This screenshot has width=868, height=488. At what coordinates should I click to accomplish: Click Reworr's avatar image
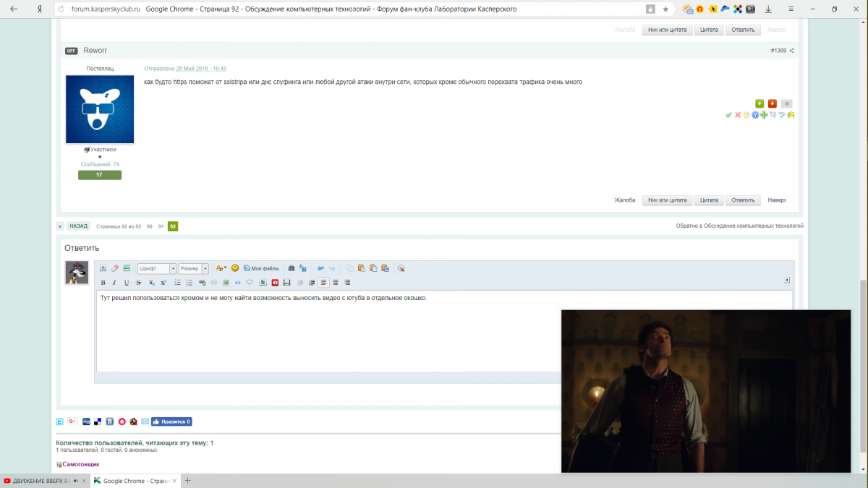click(x=100, y=109)
